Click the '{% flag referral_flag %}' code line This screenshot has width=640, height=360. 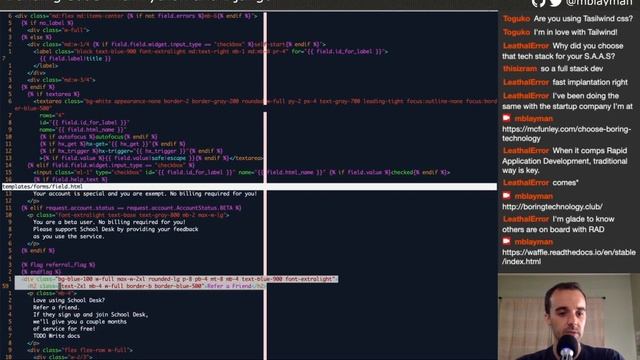(x=58, y=265)
